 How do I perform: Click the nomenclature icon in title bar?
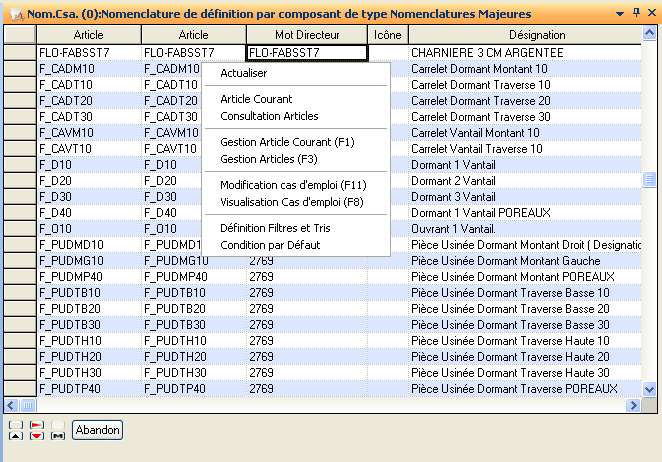click(x=16, y=13)
